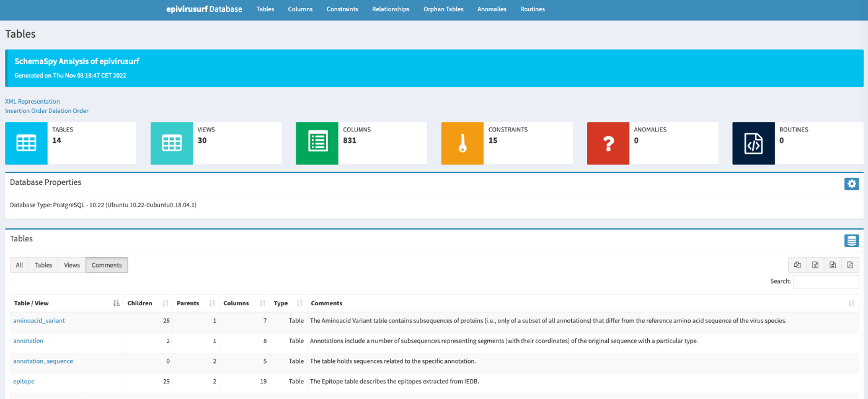This screenshot has height=399, width=868.
Task: Click the epitope row comment about IEDB
Action: click(x=394, y=381)
